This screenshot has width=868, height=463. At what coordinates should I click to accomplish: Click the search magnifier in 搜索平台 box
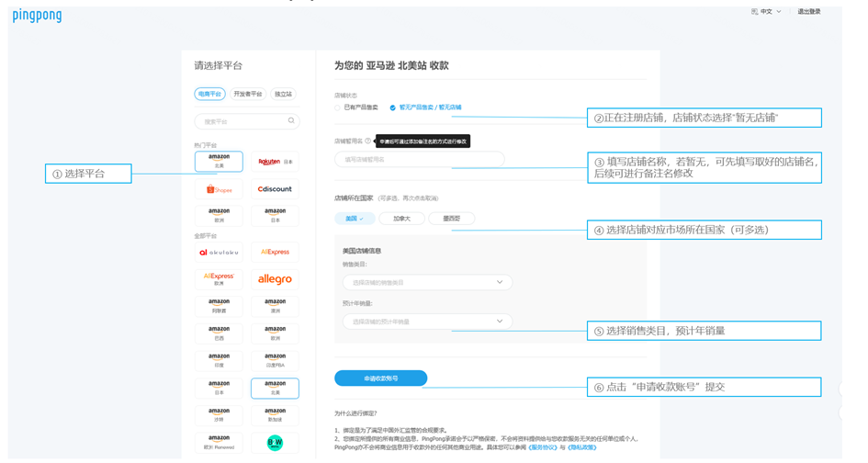click(x=291, y=120)
